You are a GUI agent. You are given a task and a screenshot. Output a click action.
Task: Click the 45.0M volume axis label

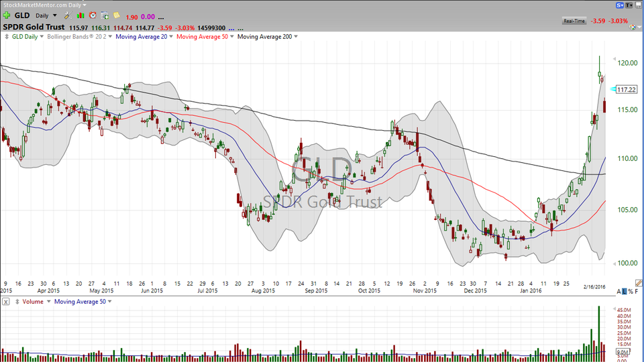624,310
